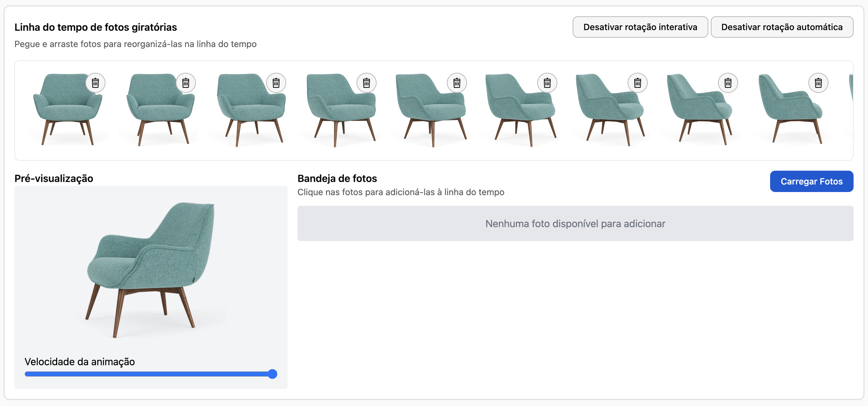Select the ninth side-view chair thumbnail

792,111
